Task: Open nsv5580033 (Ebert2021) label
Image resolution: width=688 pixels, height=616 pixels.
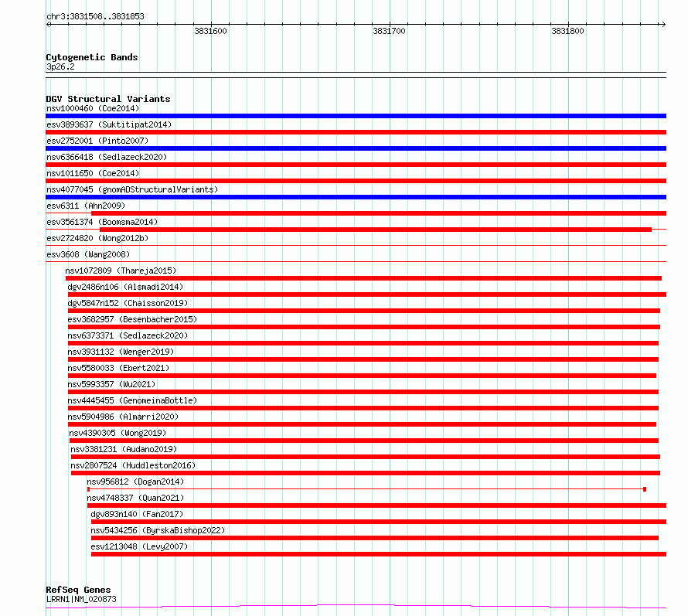Action: coord(118,368)
